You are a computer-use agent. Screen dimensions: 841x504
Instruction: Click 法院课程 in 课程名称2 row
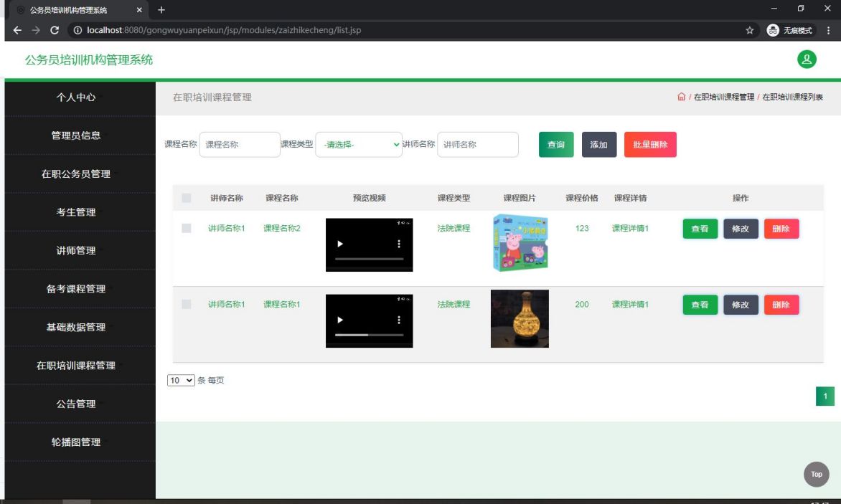point(454,228)
